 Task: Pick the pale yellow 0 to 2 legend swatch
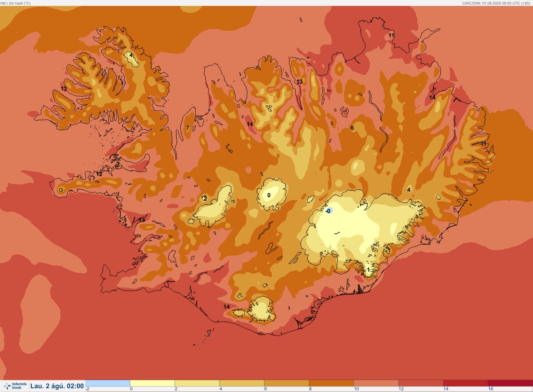click(x=152, y=383)
